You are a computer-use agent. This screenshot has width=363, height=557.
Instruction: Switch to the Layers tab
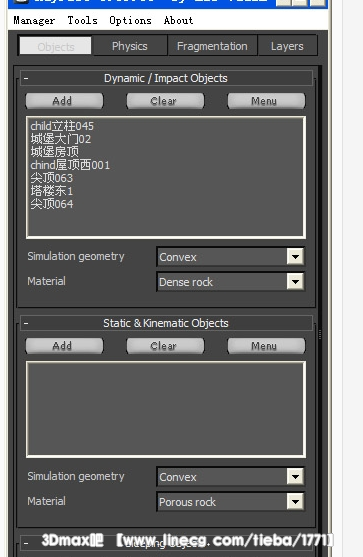click(x=287, y=46)
